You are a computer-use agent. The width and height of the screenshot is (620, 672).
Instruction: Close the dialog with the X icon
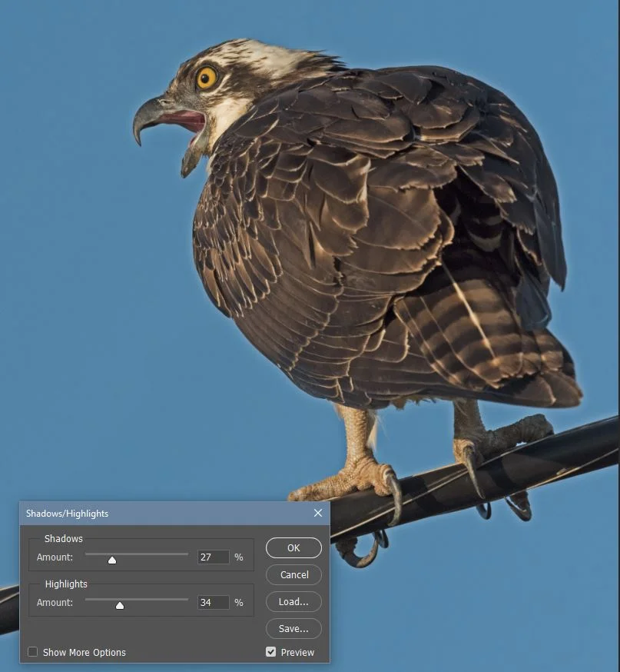click(x=317, y=513)
